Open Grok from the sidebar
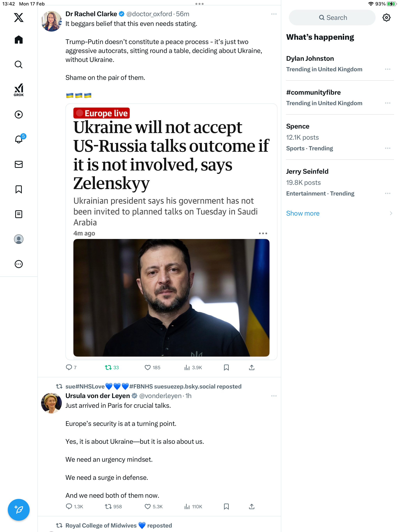Screen dimensions: 399x532 pyautogui.click(x=19, y=90)
